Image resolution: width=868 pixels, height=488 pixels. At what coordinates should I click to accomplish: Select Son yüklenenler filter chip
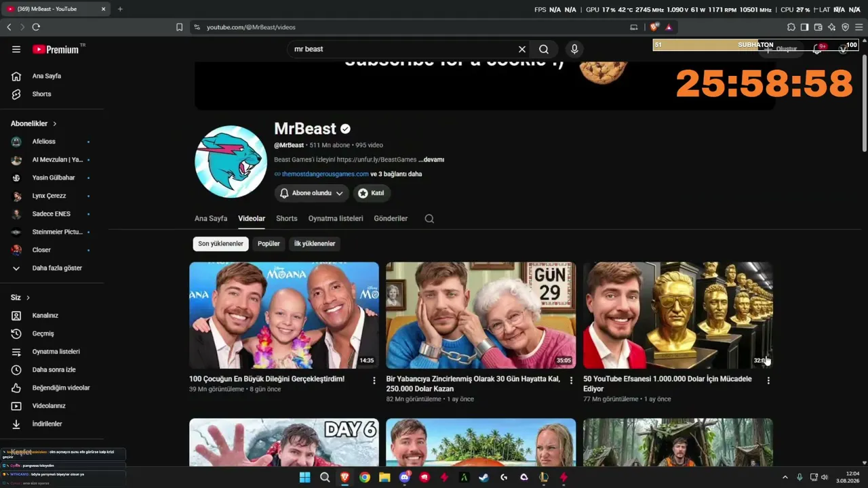click(220, 244)
